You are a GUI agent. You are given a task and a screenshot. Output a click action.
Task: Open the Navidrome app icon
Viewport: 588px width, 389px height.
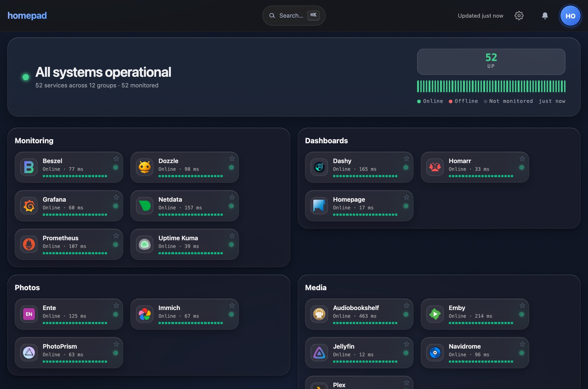(435, 353)
